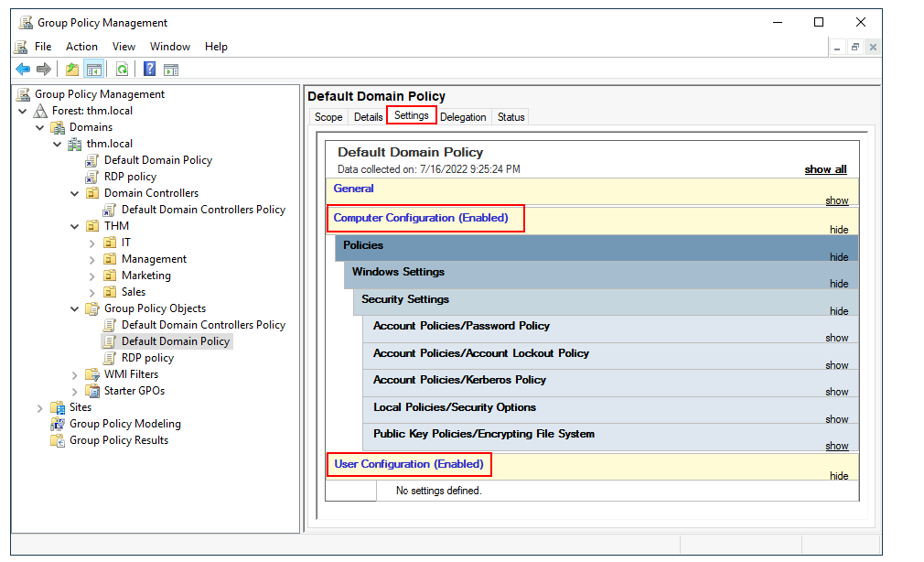The height and width of the screenshot is (562, 924).
Task: Click the thm.local domain icon
Action: pyautogui.click(x=75, y=144)
